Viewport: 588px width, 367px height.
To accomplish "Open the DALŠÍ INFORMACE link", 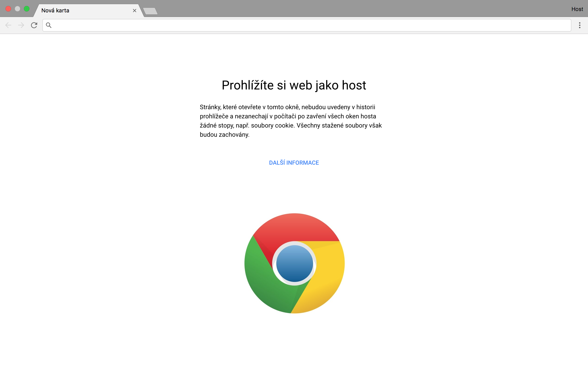I will click(294, 163).
